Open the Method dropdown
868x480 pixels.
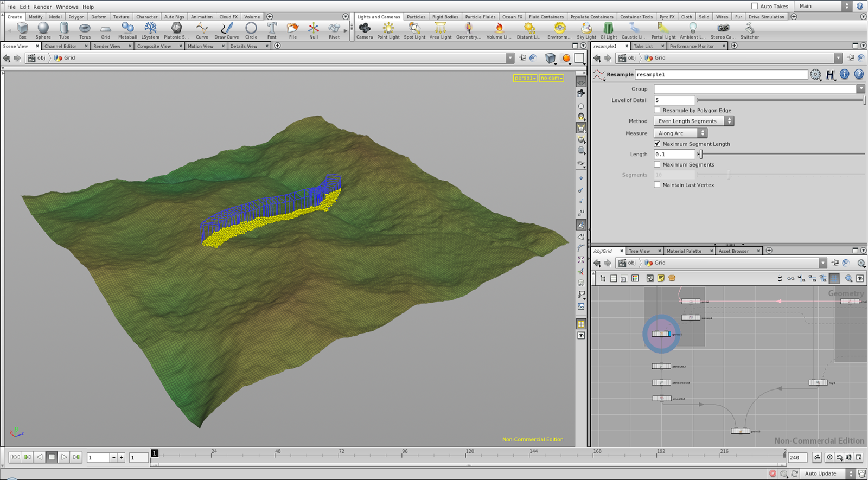693,121
